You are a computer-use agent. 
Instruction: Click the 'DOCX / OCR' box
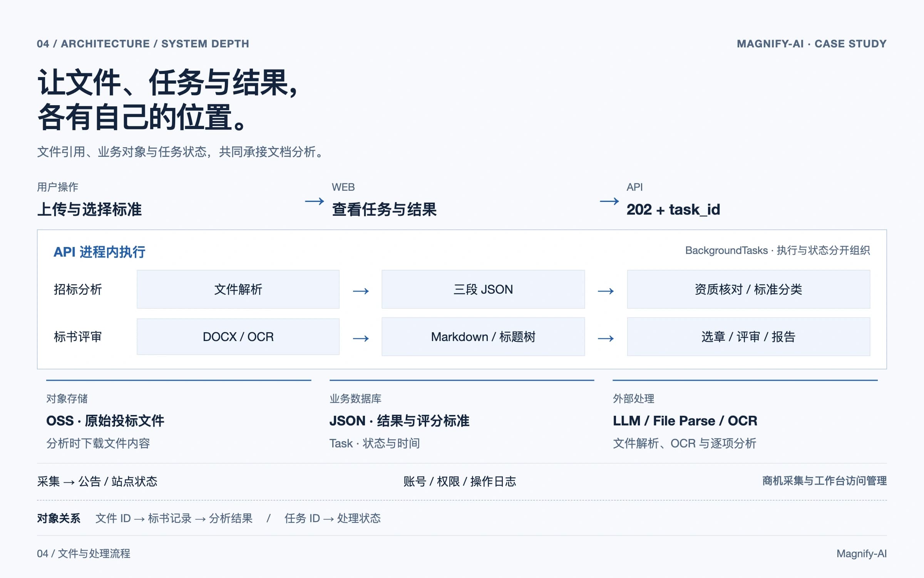[x=238, y=336]
